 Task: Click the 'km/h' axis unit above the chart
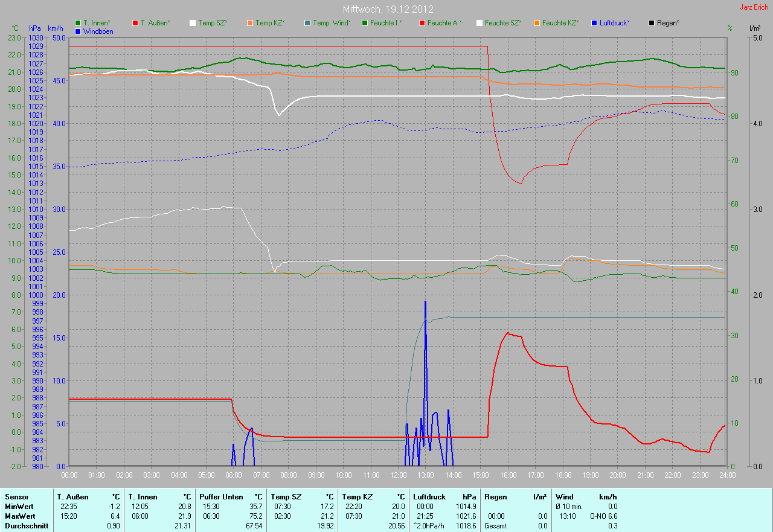(56, 28)
